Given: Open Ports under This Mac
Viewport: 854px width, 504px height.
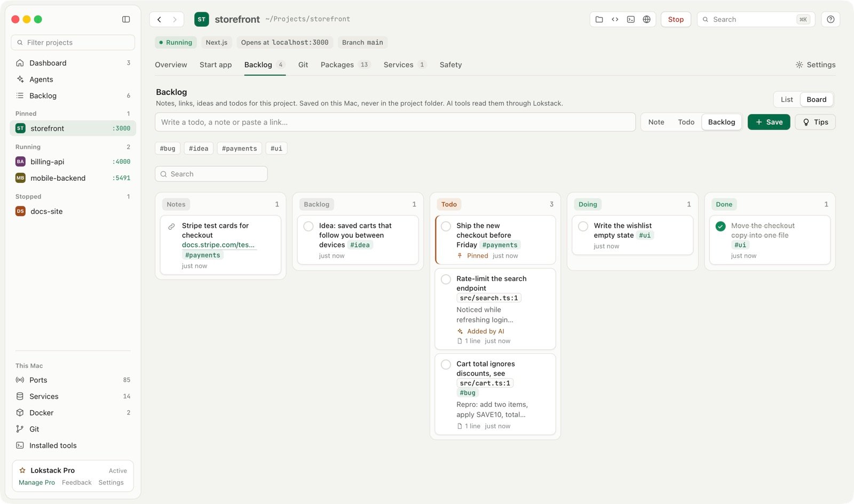Looking at the screenshot, I should (73, 380).
